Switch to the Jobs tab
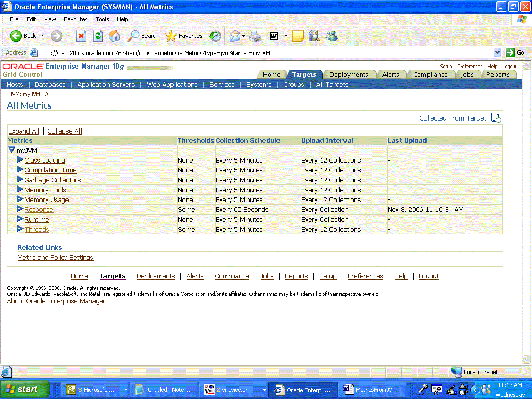This screenshot has height=399, width=532. (467, 75)
